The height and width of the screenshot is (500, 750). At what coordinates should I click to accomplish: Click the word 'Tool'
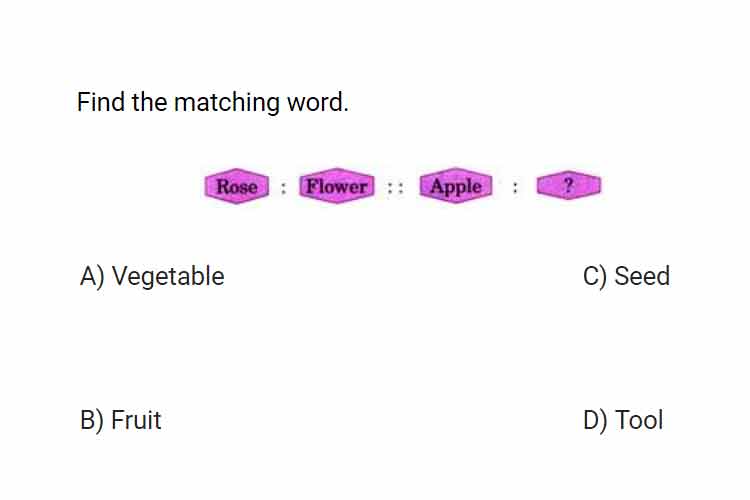tap(639, 420)
